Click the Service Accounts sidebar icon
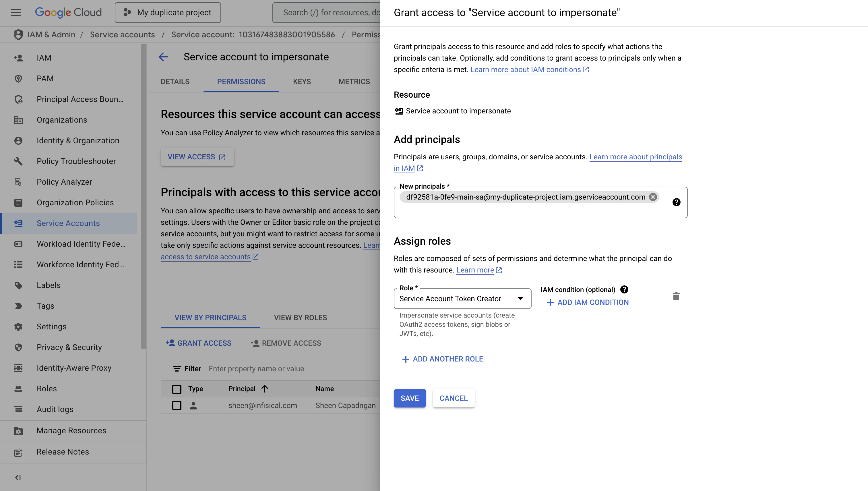The width and height of the screenshot is (868, 491). pyautogui.click(x=19, y=223)
